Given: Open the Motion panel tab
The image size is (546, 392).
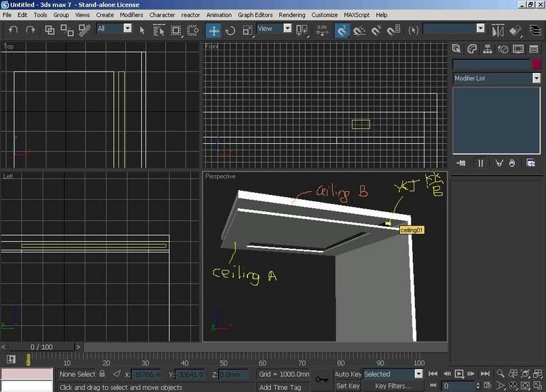Looking at the screenshot, I should tap(503, 49).
